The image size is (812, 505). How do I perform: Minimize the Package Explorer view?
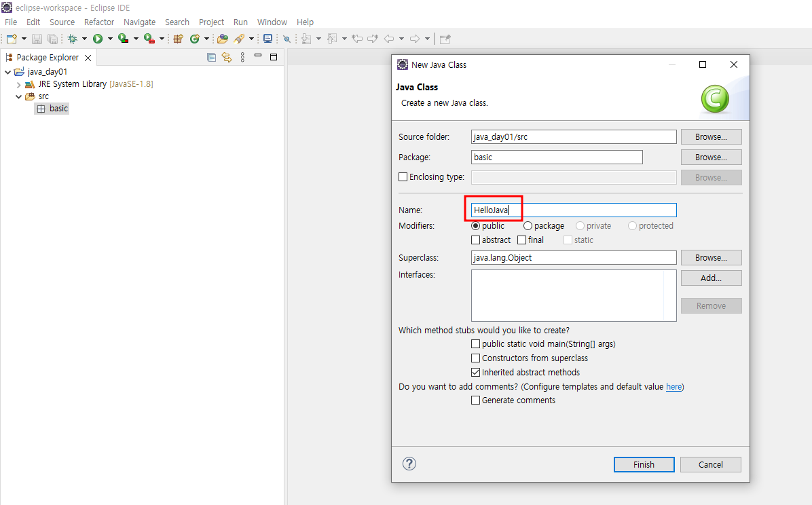(258, 56)
